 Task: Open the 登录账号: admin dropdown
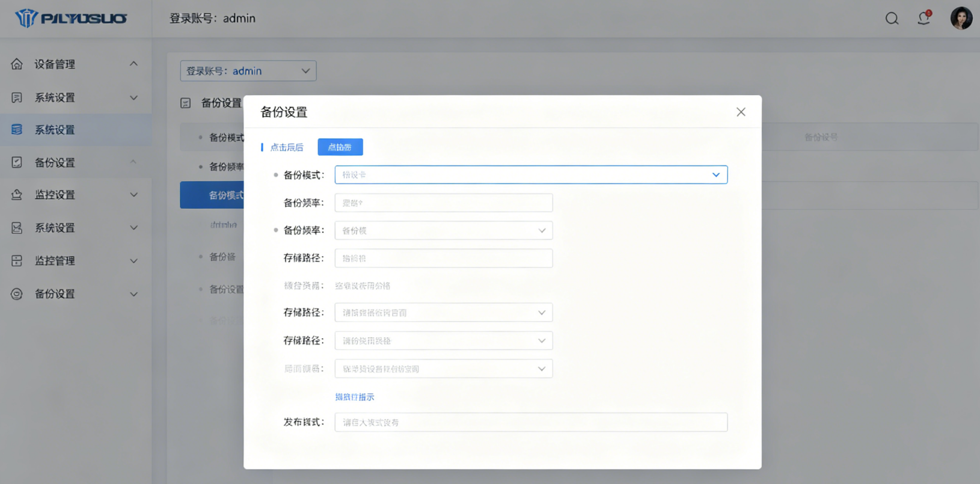coord(248,71)
